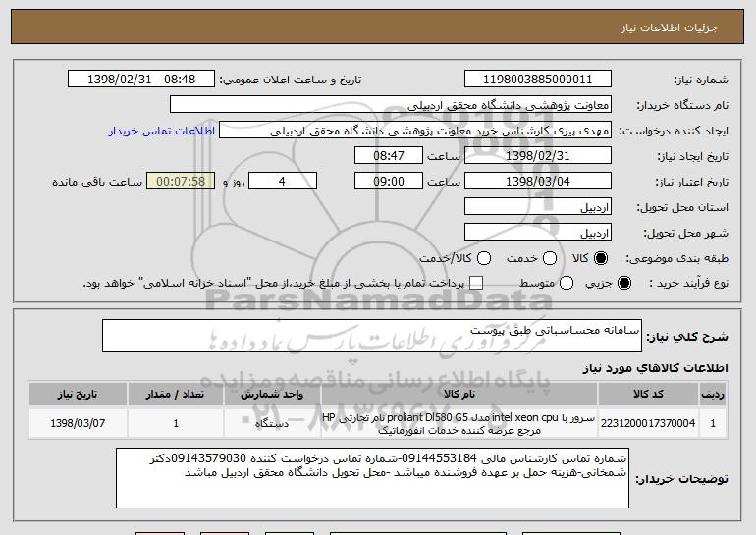The image size is (756, 535).
Task: Click the شرح کلی نیاز text area
Action: coord(372,336)
